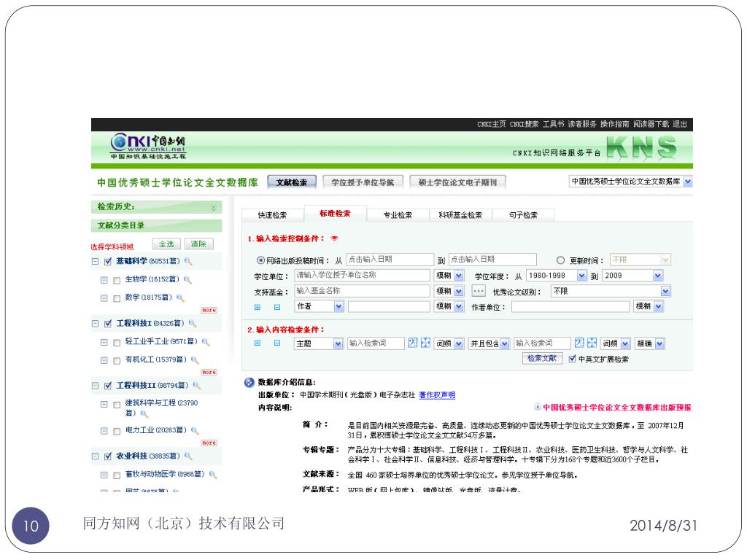Click magnifier icon next to 工程科技I

pyautogui.click(x=193, y=323)
